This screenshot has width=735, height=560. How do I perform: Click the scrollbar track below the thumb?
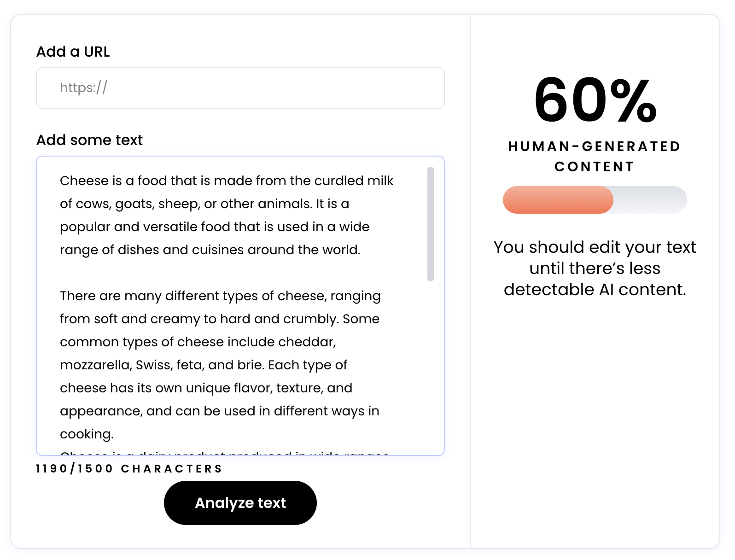point(430,368)
